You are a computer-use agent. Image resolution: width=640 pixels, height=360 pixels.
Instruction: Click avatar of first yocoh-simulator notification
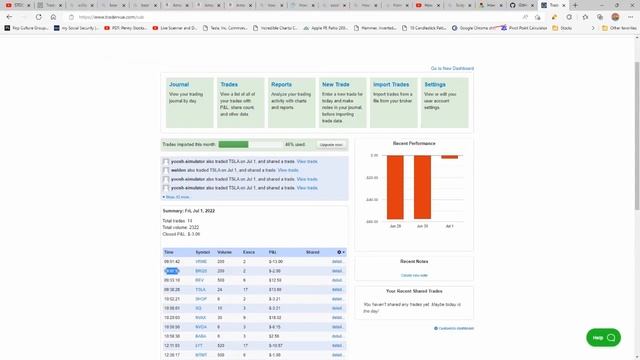click(166, 162)
